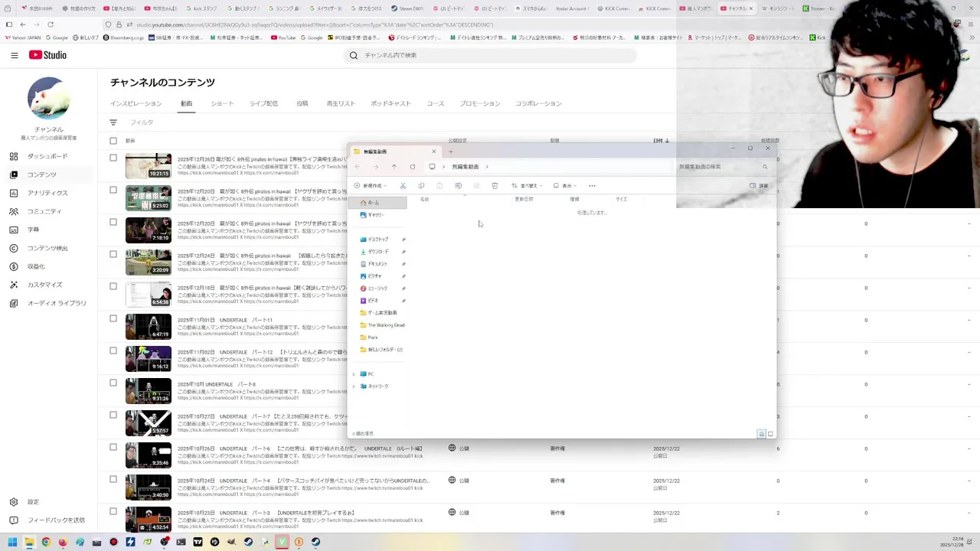Click the Cut scissors icon in Explorer toolbar
The width and height of the screenshot is (980, 551).
403,186
